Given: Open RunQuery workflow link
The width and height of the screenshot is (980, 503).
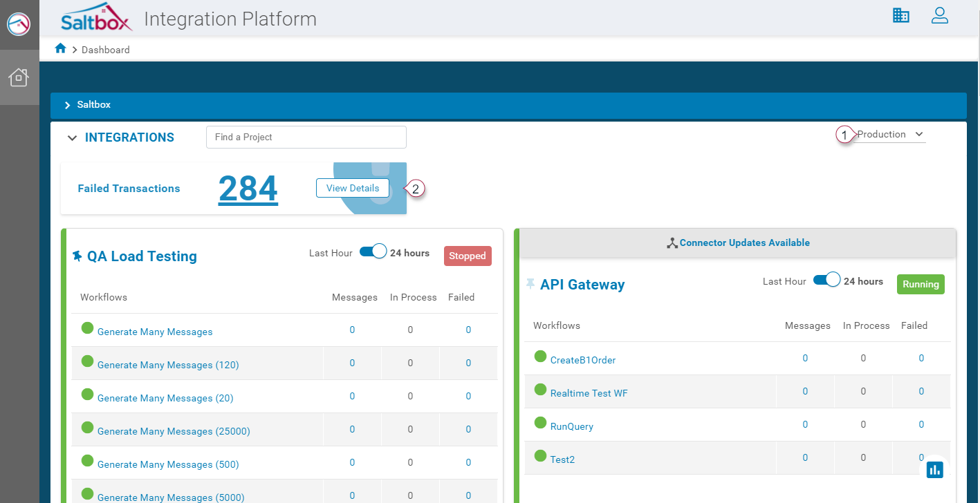Looking at the screenshot, I should coord(572,426).
